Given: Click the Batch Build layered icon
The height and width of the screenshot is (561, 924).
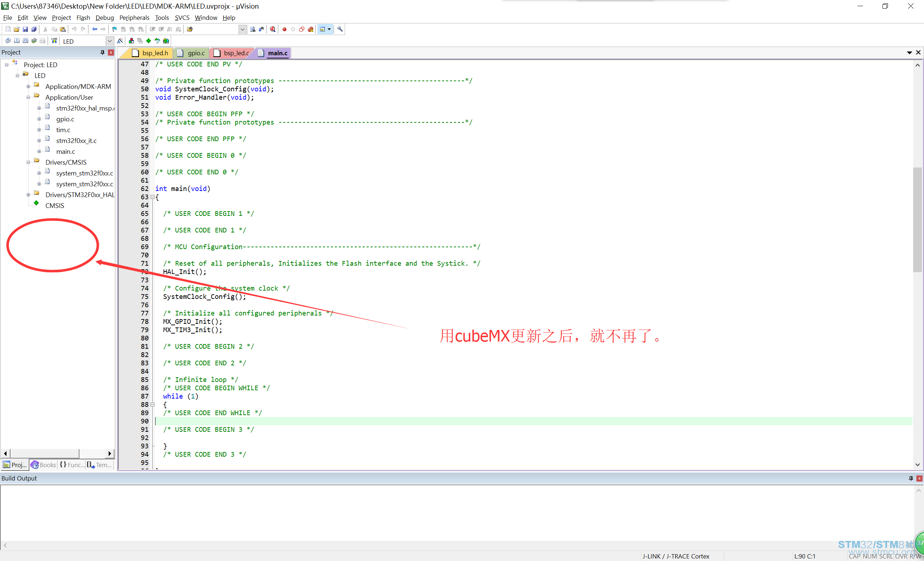Looking at the screenshot, I should (x=34, y=41).
